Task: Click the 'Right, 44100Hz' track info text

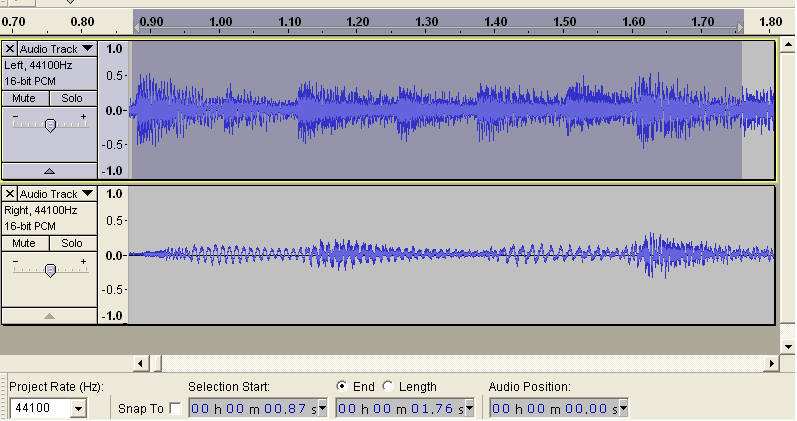Action: point(41,210)
